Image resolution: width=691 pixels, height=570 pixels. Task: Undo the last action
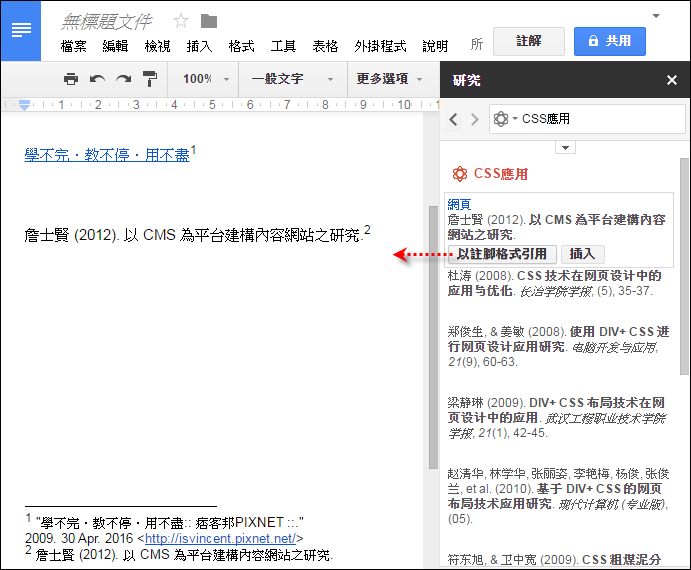tap(97, 79)
